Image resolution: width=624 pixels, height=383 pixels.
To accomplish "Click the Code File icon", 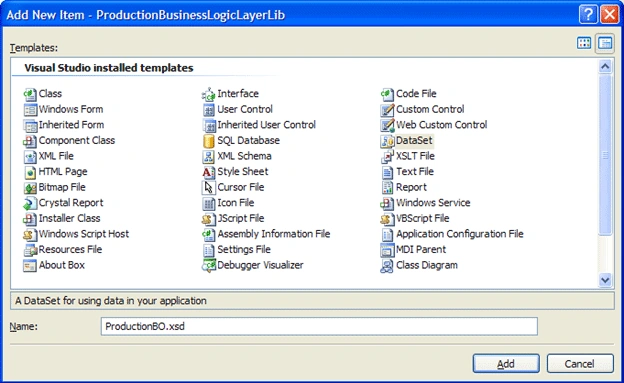I will 387,94.
